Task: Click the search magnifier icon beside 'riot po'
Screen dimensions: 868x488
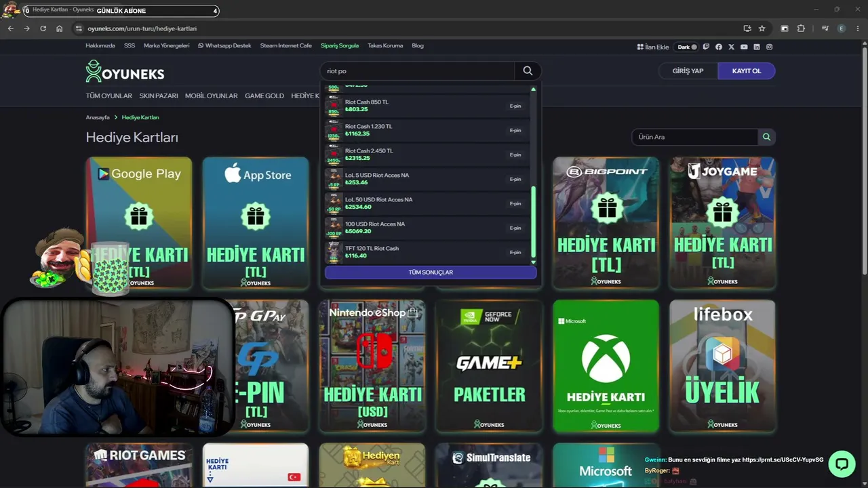Action: [x=528, y=70]
